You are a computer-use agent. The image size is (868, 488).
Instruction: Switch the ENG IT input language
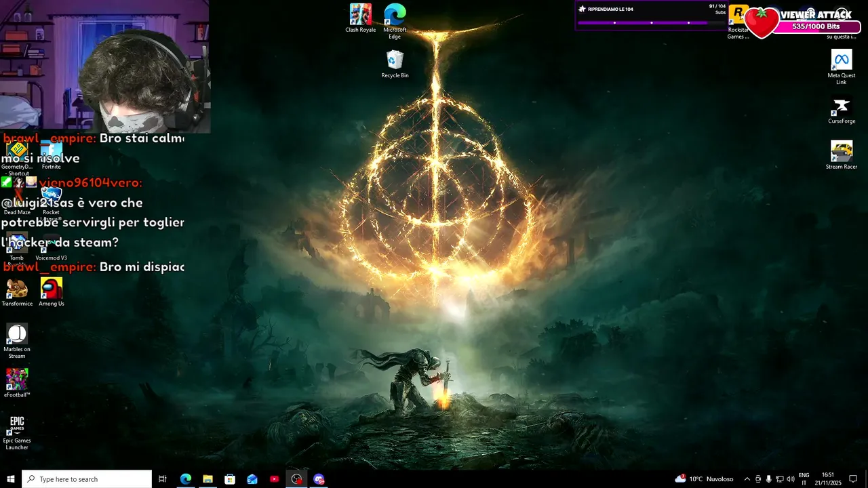point(804,479)
